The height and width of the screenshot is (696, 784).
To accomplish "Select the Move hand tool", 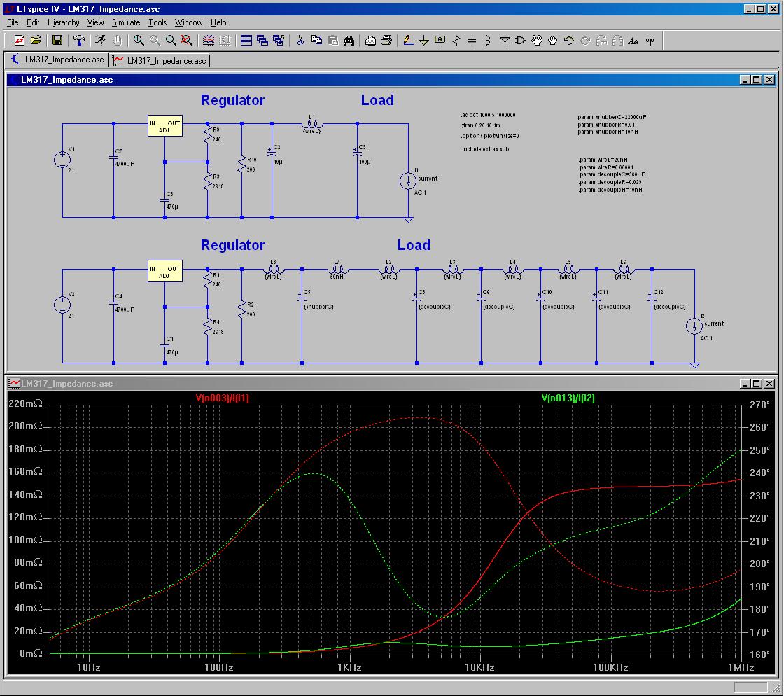I will coord(537,41).
